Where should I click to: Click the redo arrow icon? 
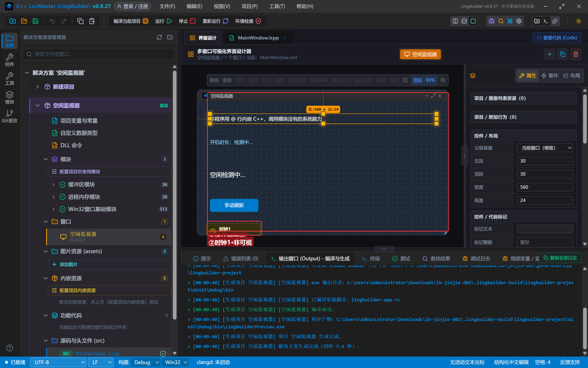coord(64,21)
